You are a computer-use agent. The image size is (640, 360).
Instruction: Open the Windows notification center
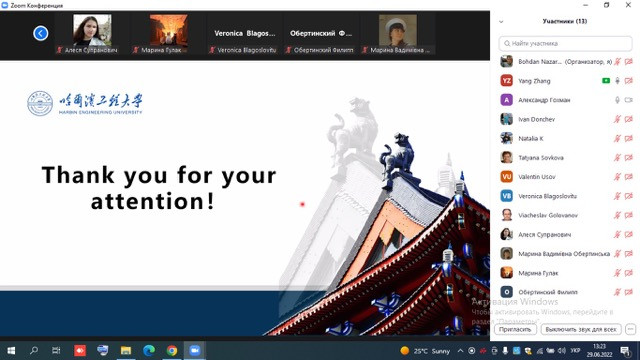(625, 351)
